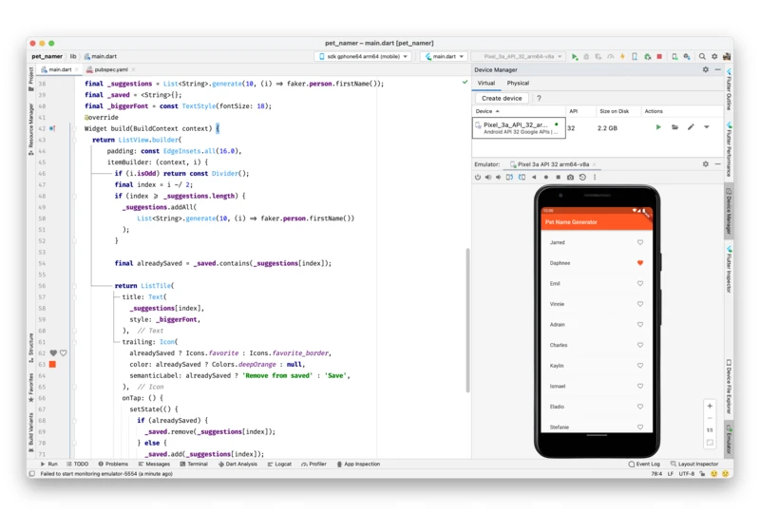The image size is (760, 532).
Task: Toggle favorite heart for Ismael
Action: 639,386
